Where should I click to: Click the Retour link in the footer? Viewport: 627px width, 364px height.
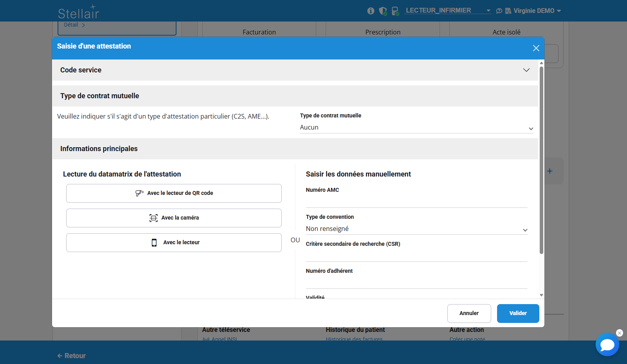tap(72, 356)
